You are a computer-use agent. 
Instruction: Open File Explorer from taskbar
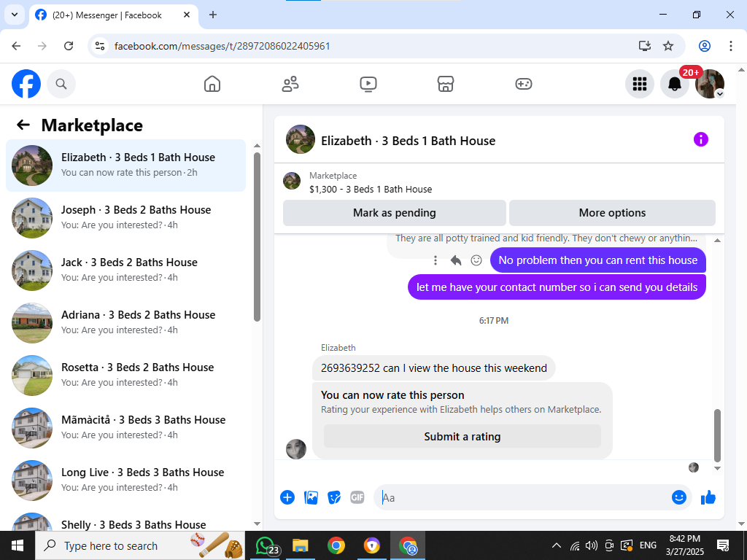click(300, 545)
